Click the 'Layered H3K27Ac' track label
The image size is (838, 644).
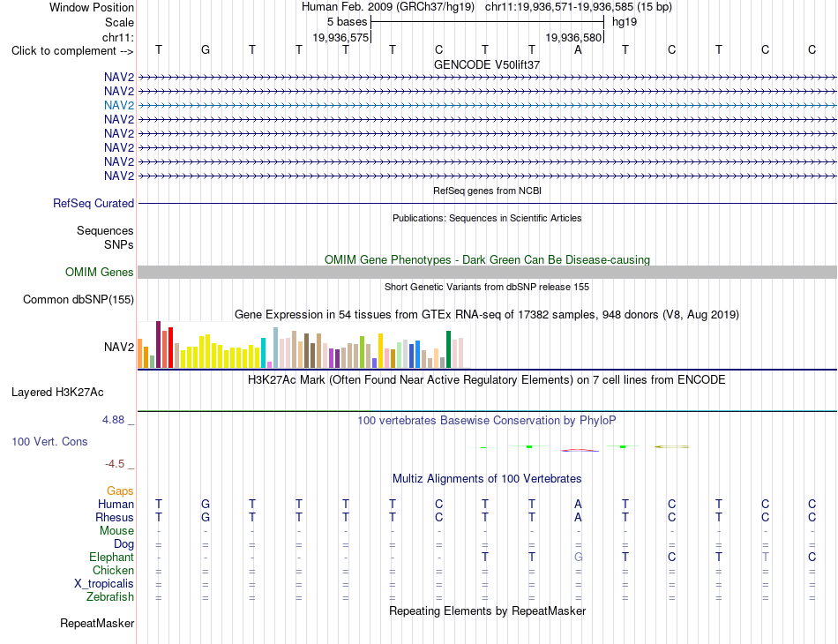pos(57,393)
